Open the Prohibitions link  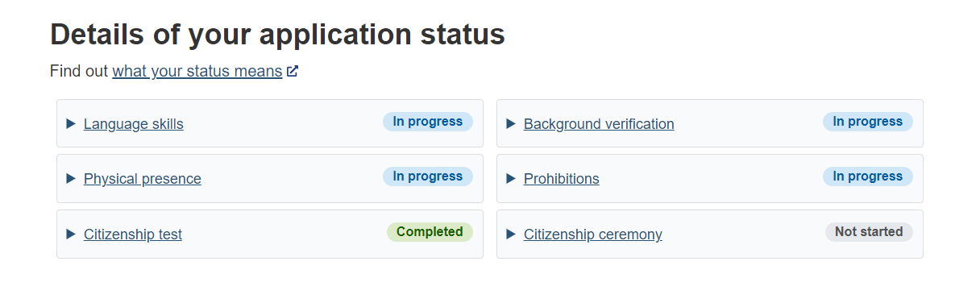point(562,179)
